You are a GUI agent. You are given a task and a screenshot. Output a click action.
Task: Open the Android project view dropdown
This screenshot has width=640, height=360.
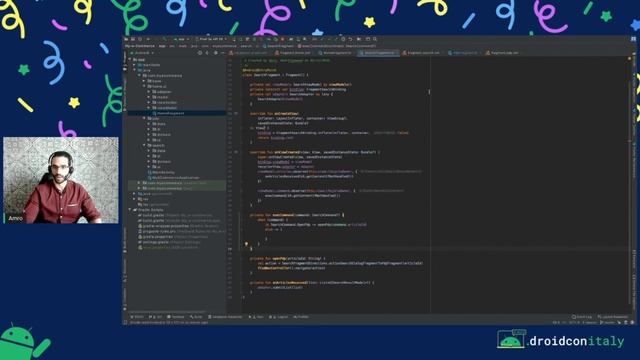point(143,53)
